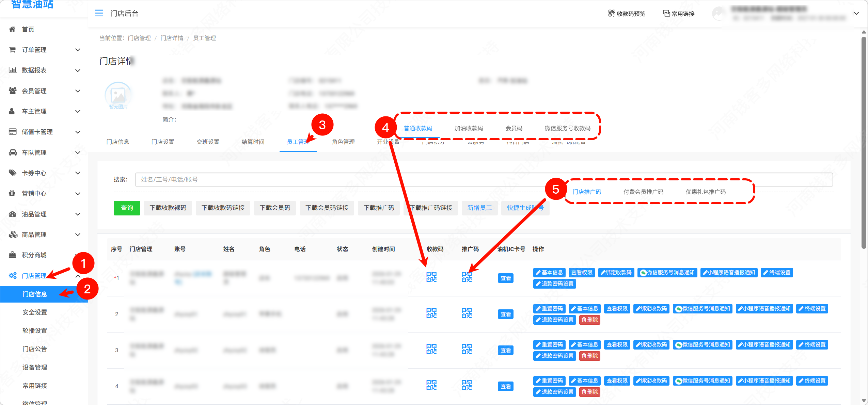868x405 pixels.
Task: Open the user account dropdown arrow
Action: point(856,13)
